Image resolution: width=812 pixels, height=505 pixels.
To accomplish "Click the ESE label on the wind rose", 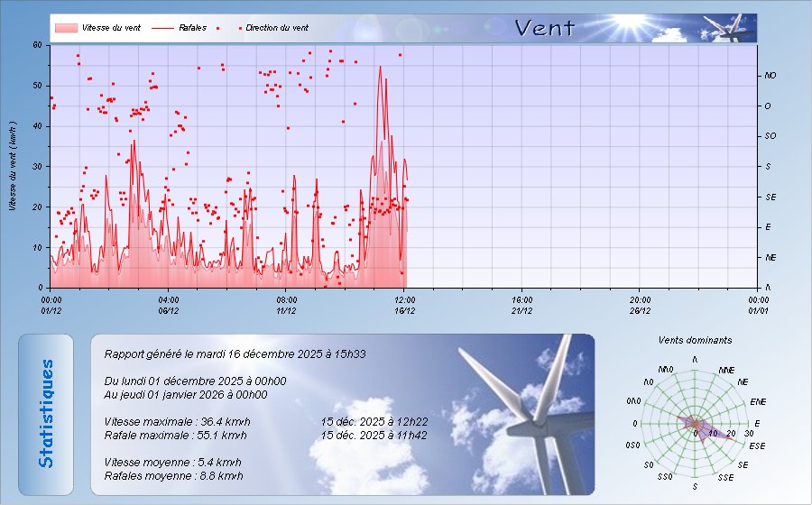I will tap(757, 445).
